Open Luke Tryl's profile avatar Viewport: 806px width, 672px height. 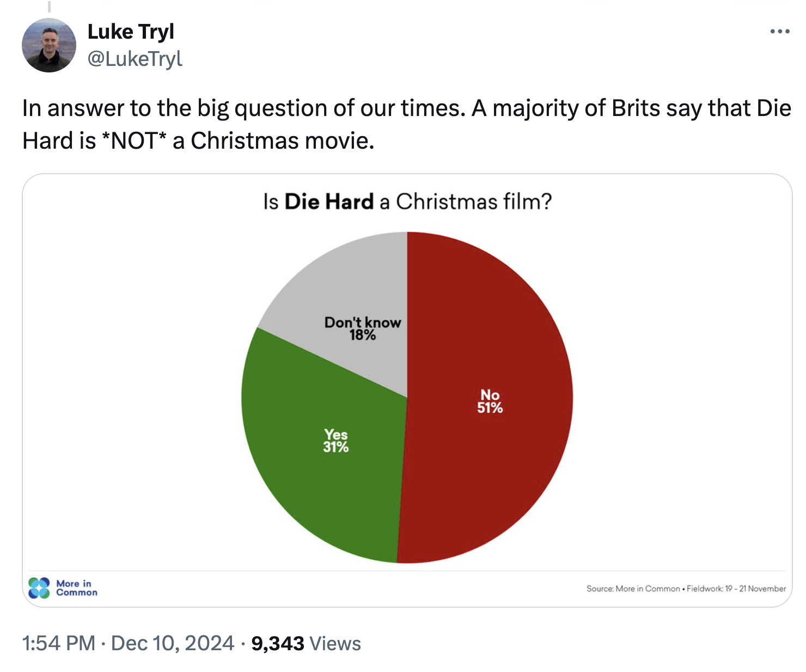tap(49, 45)
